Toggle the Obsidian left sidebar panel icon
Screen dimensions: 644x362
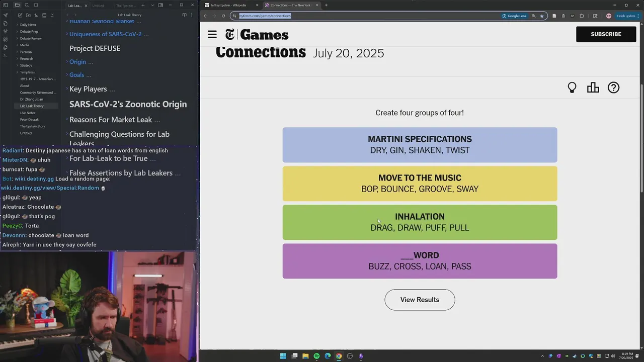click(x=6, y=5)
